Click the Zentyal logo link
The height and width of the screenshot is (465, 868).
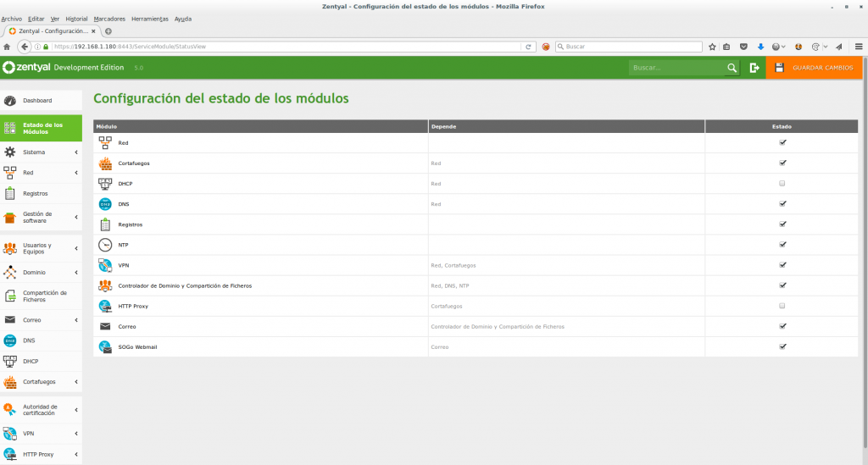(x=26, y=68)
